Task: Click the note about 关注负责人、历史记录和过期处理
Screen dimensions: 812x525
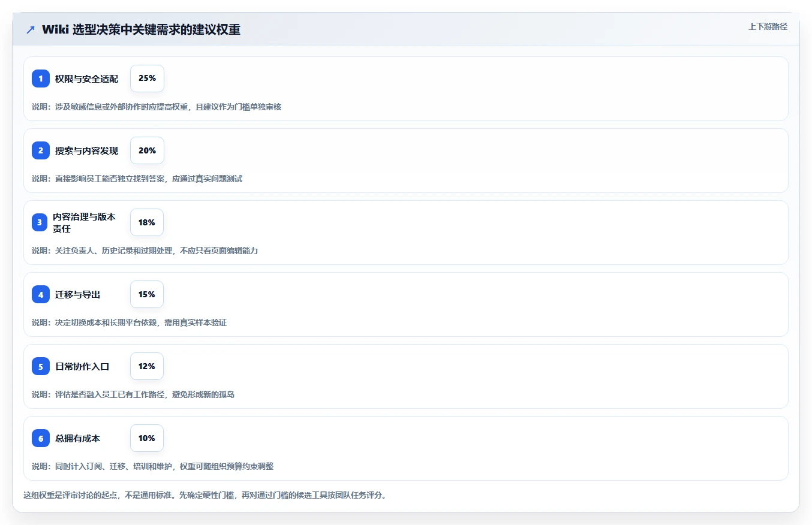Action: tap(145, 251)
